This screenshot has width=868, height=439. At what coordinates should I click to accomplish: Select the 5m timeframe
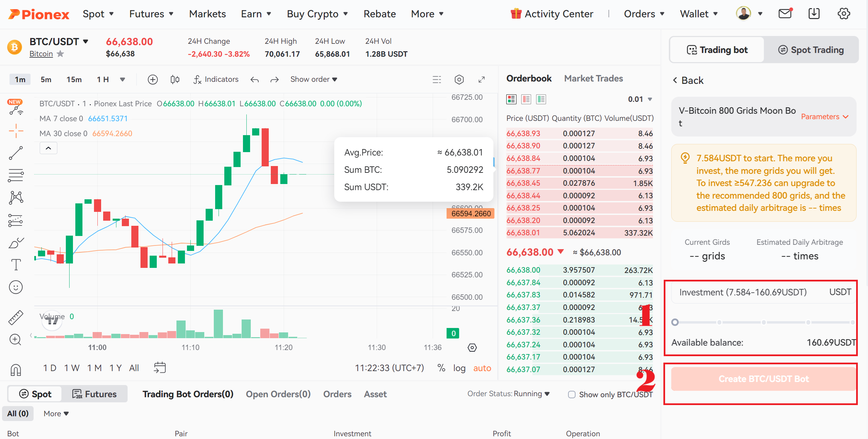point(46,79)
